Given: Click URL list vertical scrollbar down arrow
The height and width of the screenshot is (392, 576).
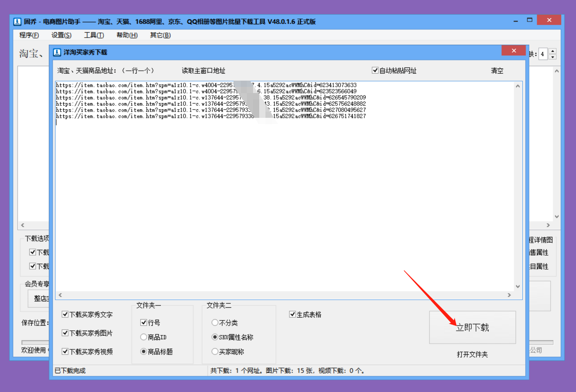Looking at the screenshot, I should 518,287.
